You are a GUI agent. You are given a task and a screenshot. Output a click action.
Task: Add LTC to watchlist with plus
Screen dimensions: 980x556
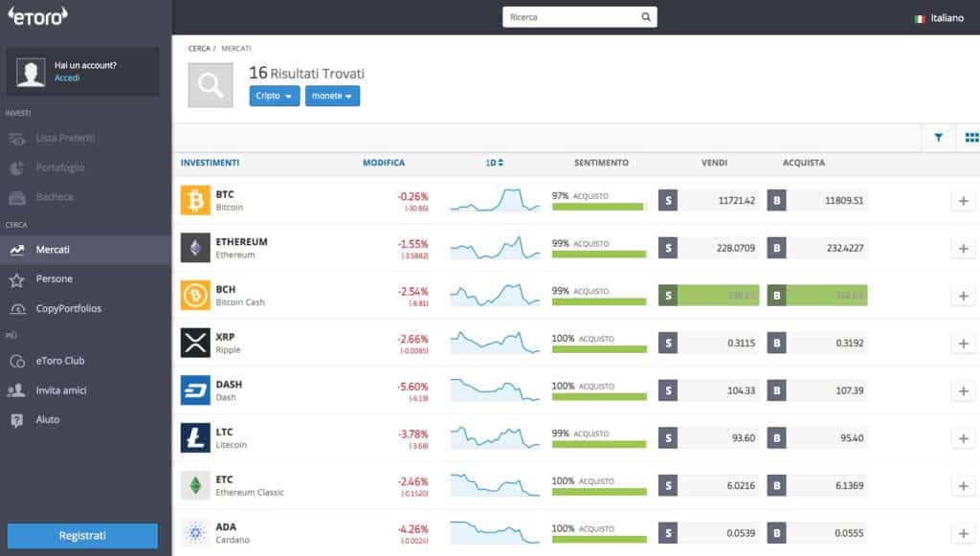pos(963,438)
